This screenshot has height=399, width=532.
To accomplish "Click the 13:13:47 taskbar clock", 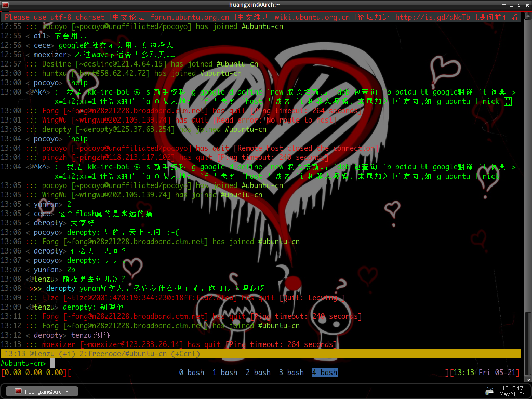I will tap(512, 391).
